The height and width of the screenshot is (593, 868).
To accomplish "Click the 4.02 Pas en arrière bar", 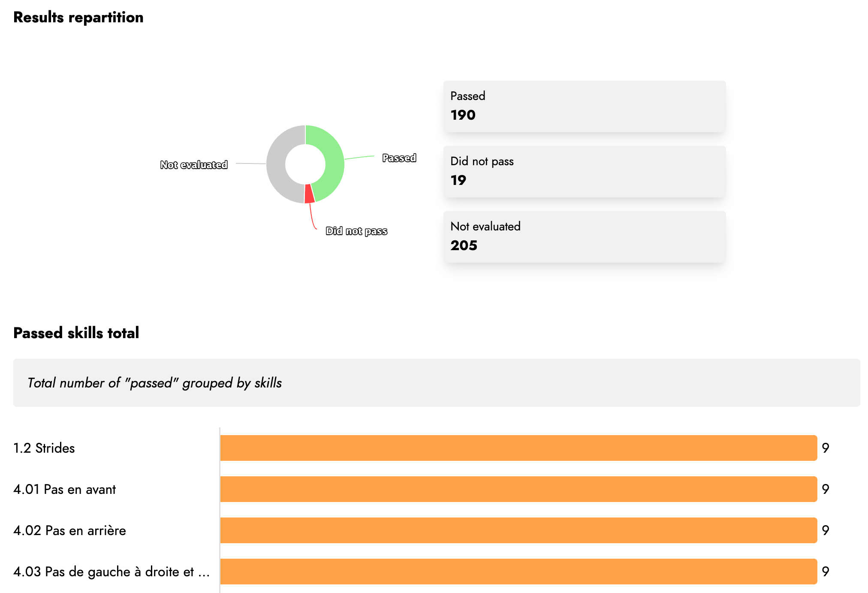I will 518,530.
